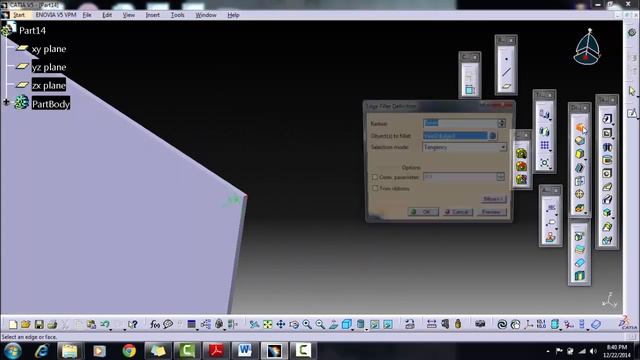The image size is (640, 360).
Task: Open Adobe Reader from taskbar
Action: pyautogui.click(x=216, y=351)
